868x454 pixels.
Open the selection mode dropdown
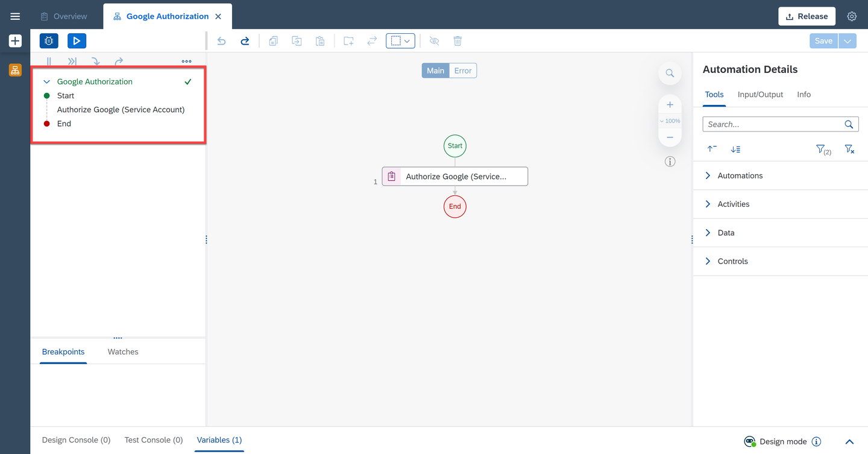[400, 41]
